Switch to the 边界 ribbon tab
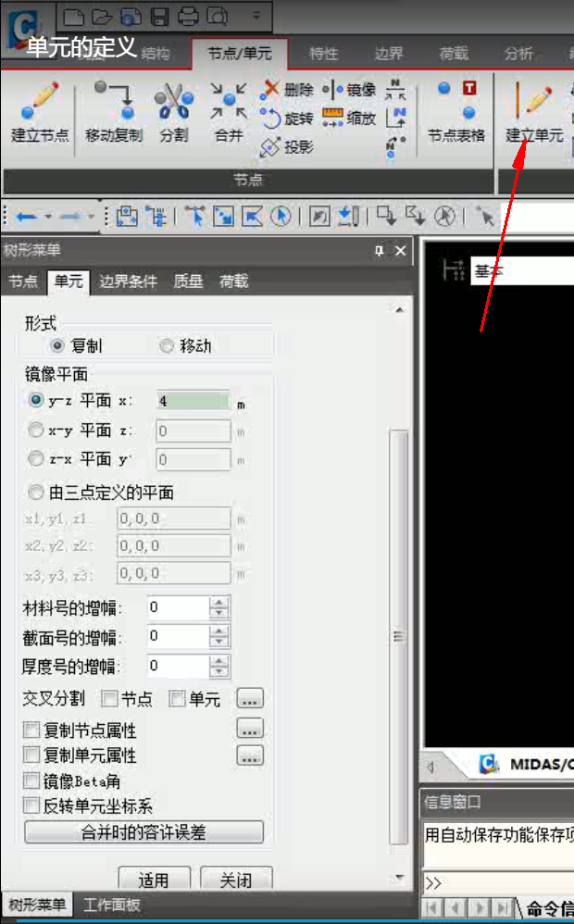The width and height of the screenshot is (574, 924). (388, 54)
